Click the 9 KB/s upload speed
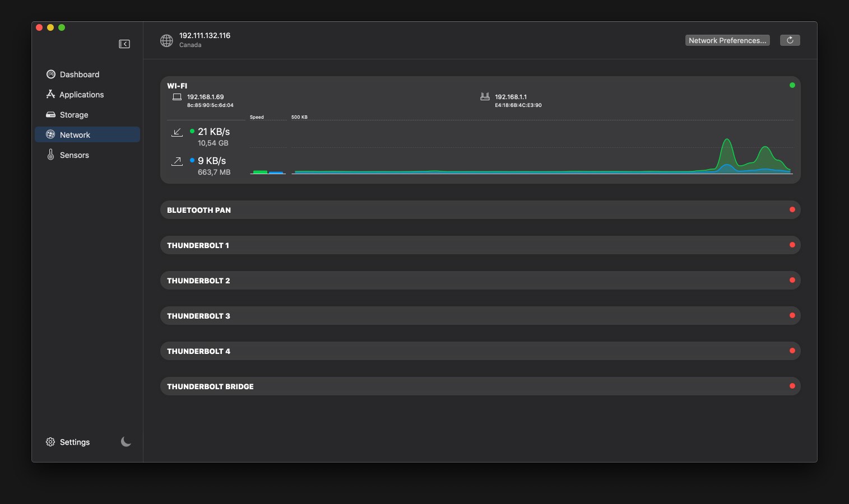 click(x=212, y=161)
